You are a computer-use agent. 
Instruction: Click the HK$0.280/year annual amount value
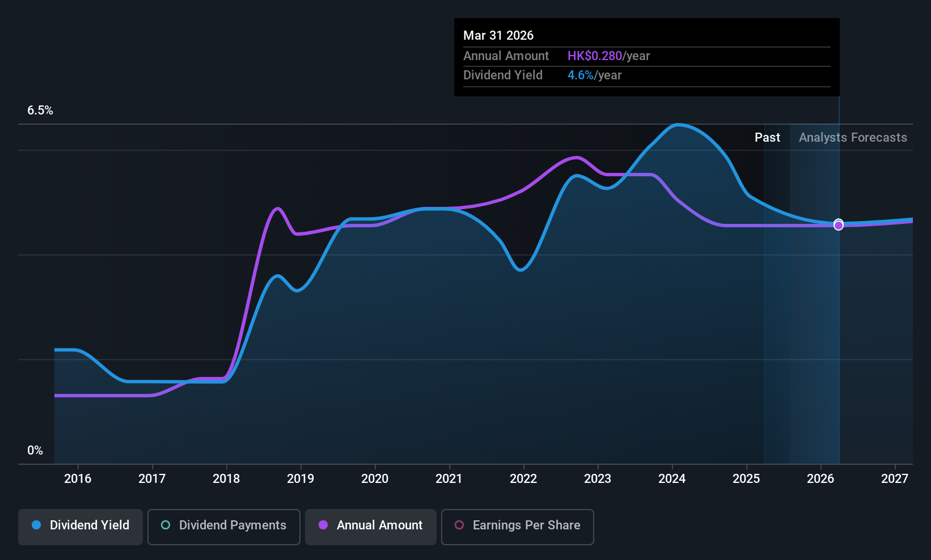point(608,56)
